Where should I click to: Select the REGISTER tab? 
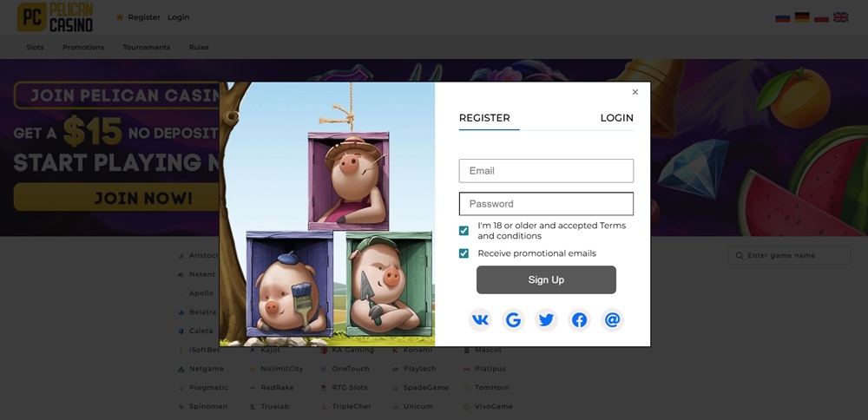[x=484, y=118]
